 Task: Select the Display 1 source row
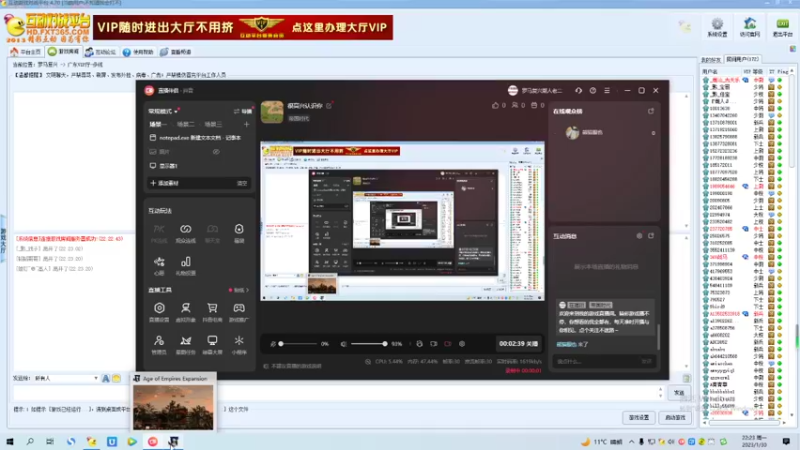199,166
